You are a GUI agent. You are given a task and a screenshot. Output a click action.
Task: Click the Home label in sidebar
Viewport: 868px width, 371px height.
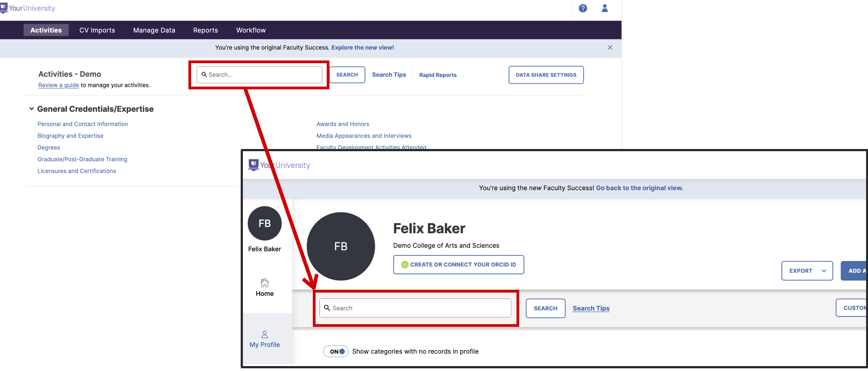click(264, 293)
